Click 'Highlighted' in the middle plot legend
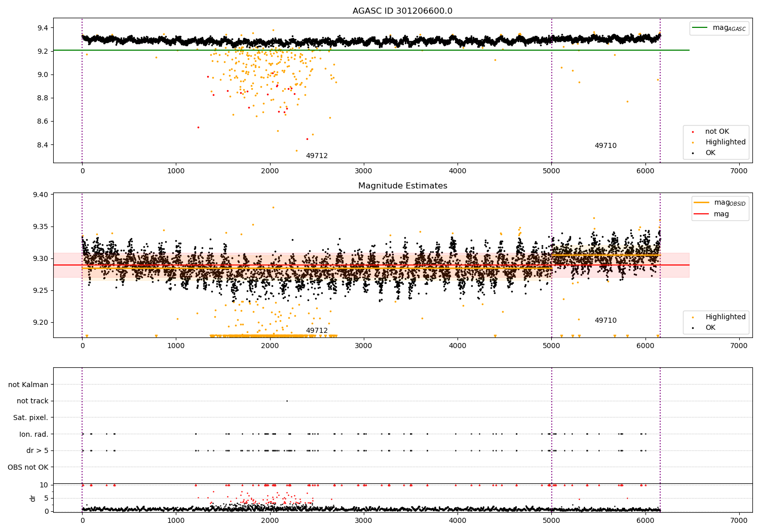Screen dimensions: 760x532 click(726, 317)
